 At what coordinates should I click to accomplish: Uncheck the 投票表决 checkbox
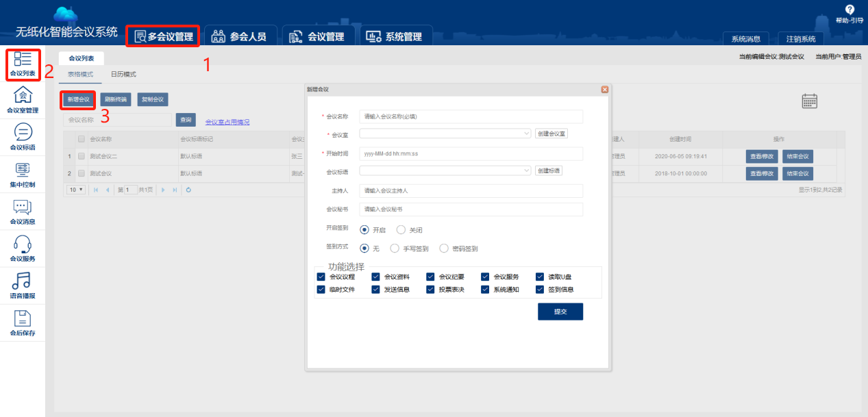coord(430,289)
